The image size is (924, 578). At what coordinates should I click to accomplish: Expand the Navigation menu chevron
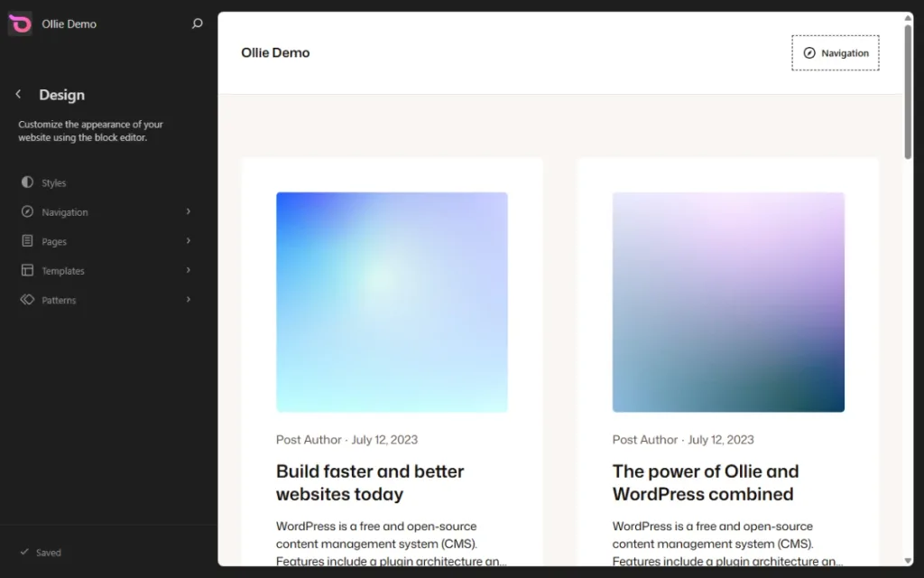point(189,211)
